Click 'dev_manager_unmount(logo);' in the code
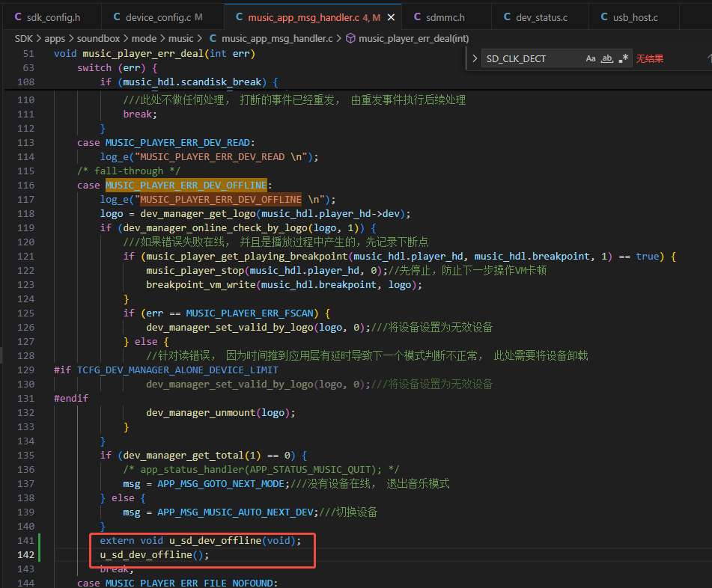This screenshot has width=712, height=588. (221, 412)
